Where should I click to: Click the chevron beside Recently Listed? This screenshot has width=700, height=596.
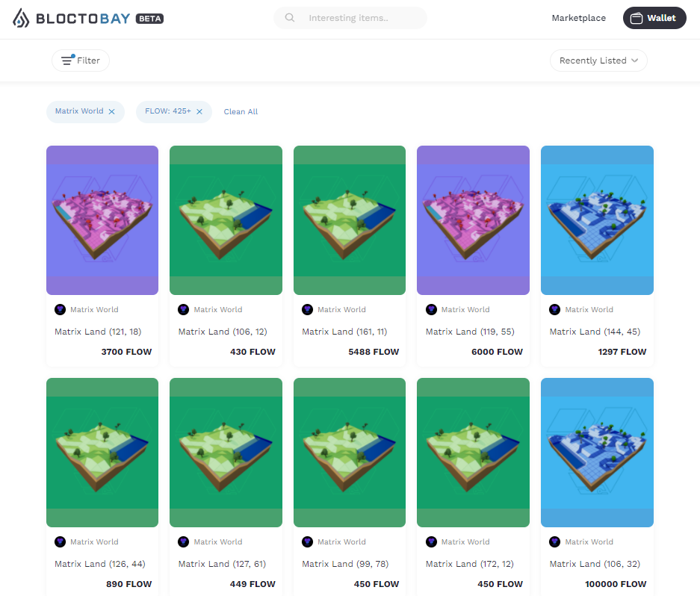[x=634, y=60]
